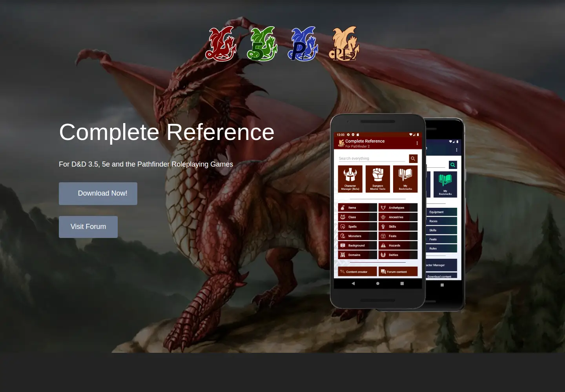Image resolution: width=565 pixels, height=392 pixels.
Task: Click the Download Now! button
Action: [x=98, y=194]
